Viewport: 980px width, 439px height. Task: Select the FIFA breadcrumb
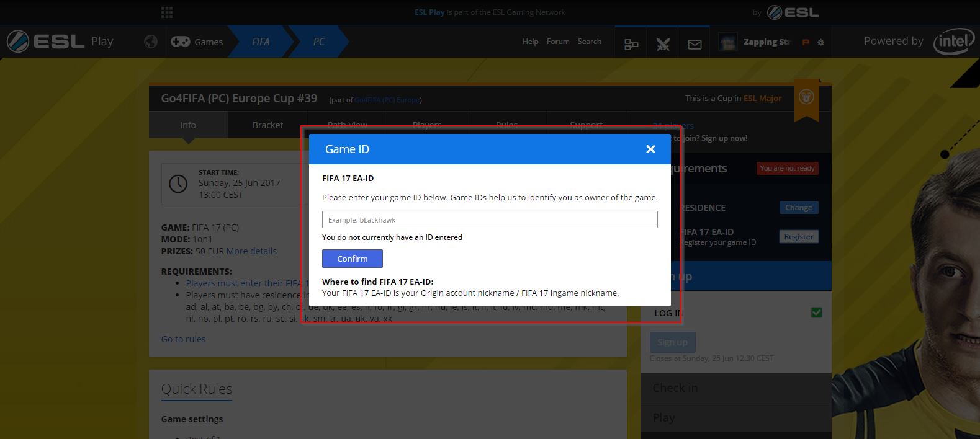click(261, 42)
